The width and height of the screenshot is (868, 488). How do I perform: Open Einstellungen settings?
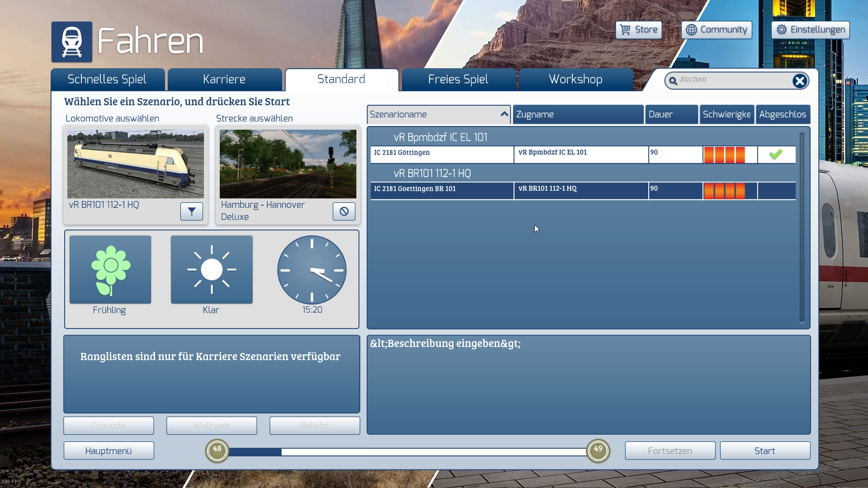[810, 30]
